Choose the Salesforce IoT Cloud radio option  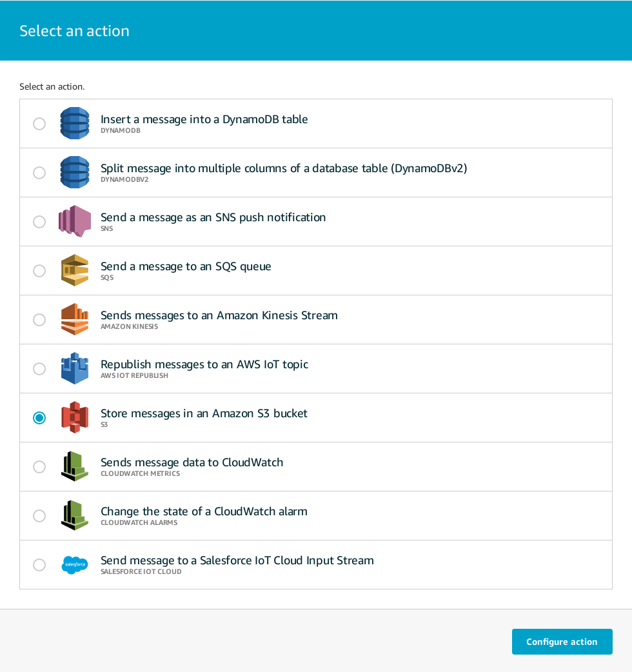point(39,565)
